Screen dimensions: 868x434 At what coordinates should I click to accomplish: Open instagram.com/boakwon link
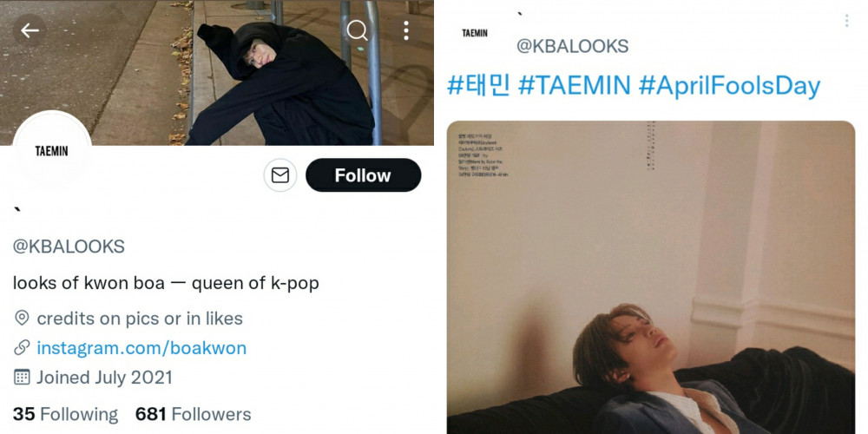click(x=141, y=348)
